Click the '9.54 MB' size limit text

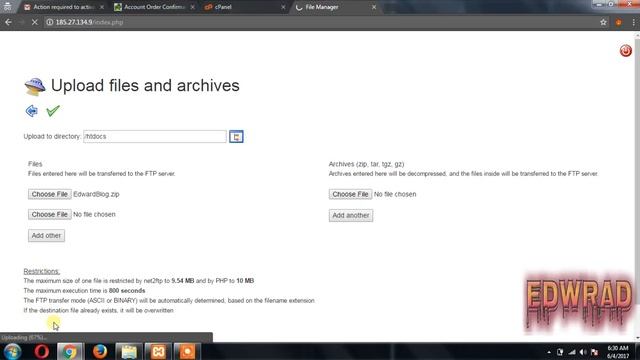(182, 281)
